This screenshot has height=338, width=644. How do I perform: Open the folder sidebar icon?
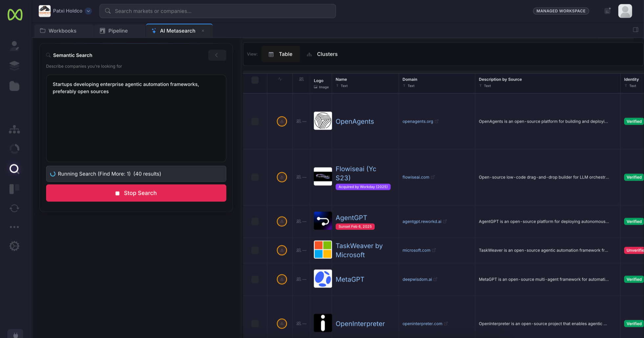14,86
